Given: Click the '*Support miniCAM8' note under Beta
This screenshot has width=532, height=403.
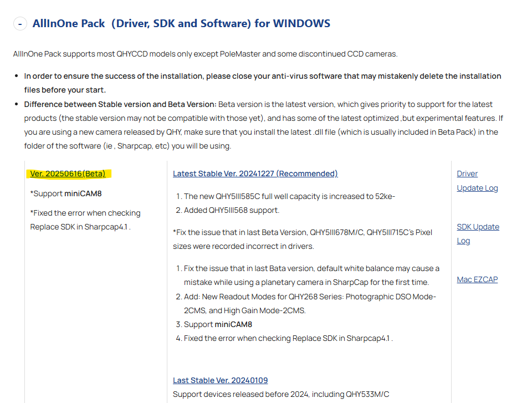Looking at the screenshot, I should coord(66,193).
